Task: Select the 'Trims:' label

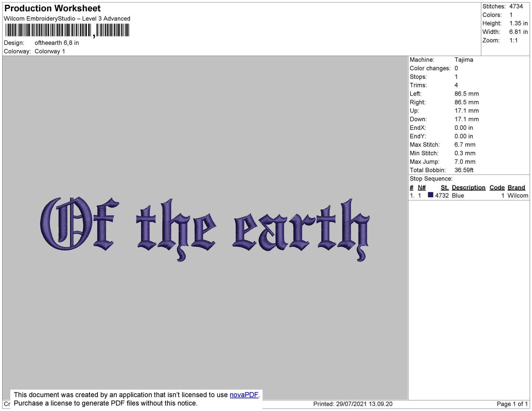Action: tap(418, 85)
